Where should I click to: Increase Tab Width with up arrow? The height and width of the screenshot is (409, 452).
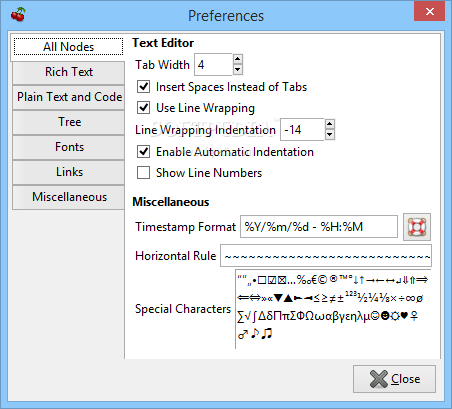click(237, 59)
